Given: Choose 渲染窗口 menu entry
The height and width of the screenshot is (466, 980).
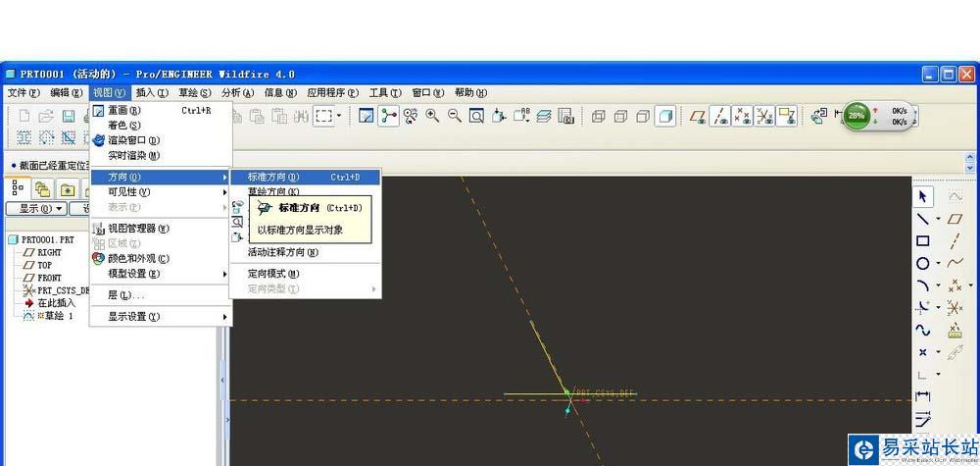Looking at the screenshot, I should [x=162, y=140].
